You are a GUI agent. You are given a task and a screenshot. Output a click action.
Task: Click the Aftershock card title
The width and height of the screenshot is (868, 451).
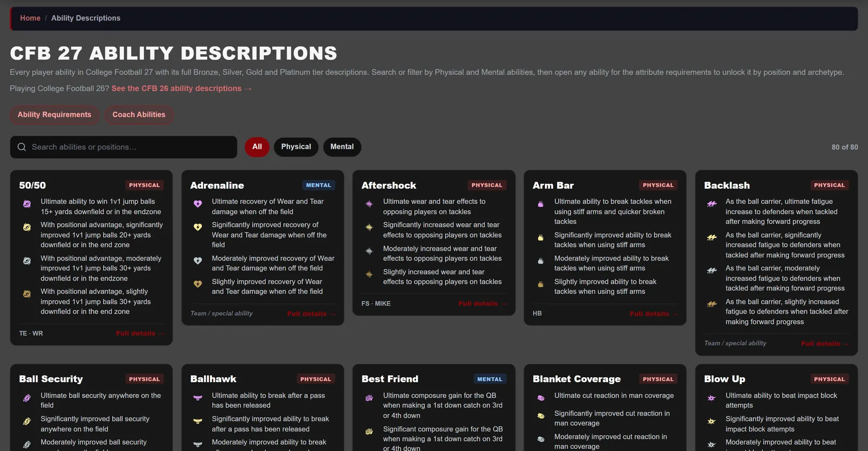click(x=389, y=185)
